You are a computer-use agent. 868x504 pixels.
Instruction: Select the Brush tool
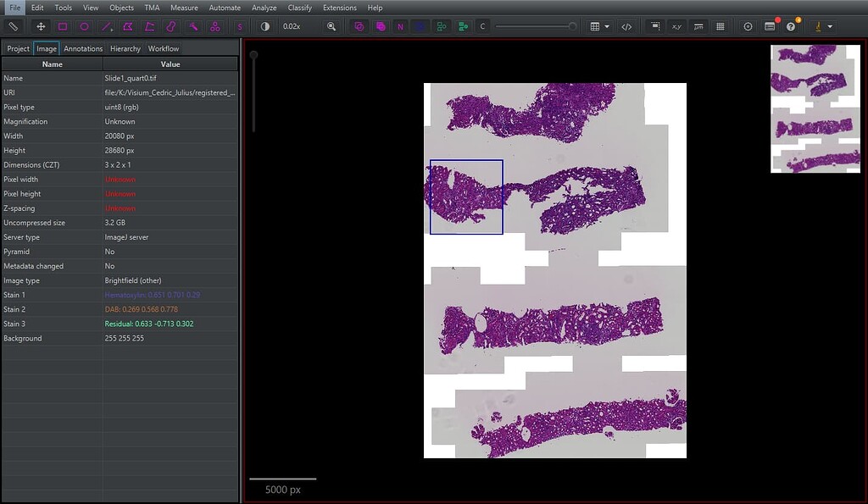coord(170,26)
